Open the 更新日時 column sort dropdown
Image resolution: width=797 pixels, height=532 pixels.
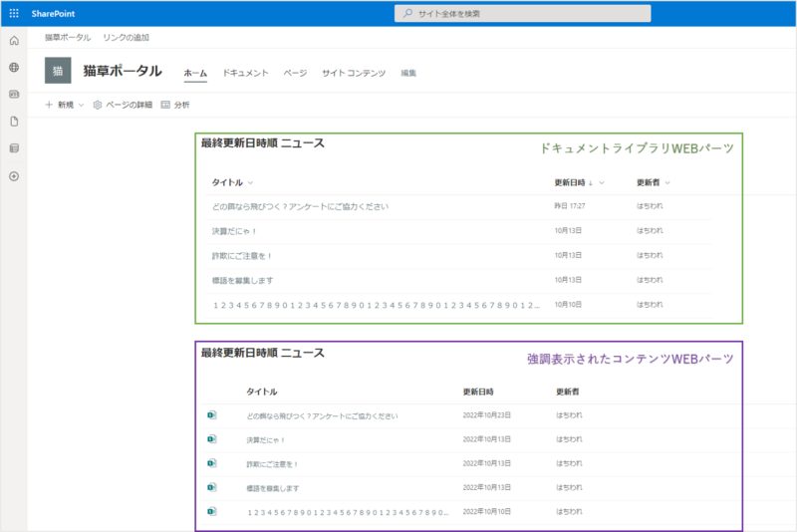coord(603,183)
